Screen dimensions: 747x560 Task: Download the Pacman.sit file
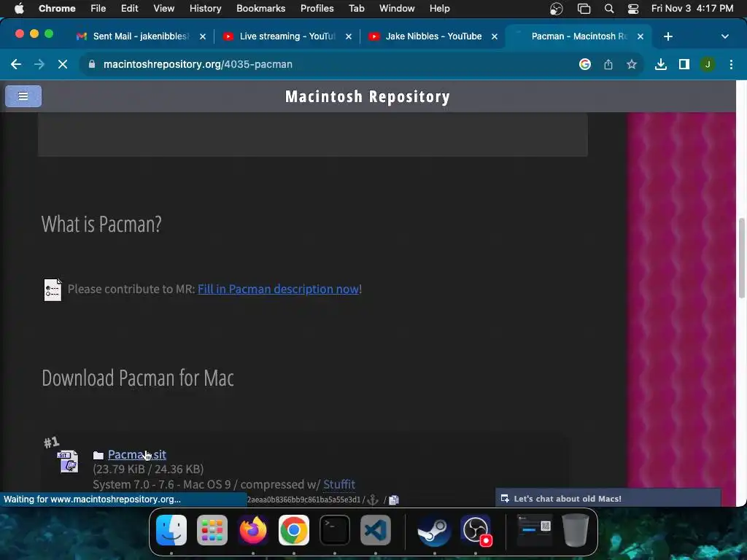pyautogui.click(x=136, y=455)
